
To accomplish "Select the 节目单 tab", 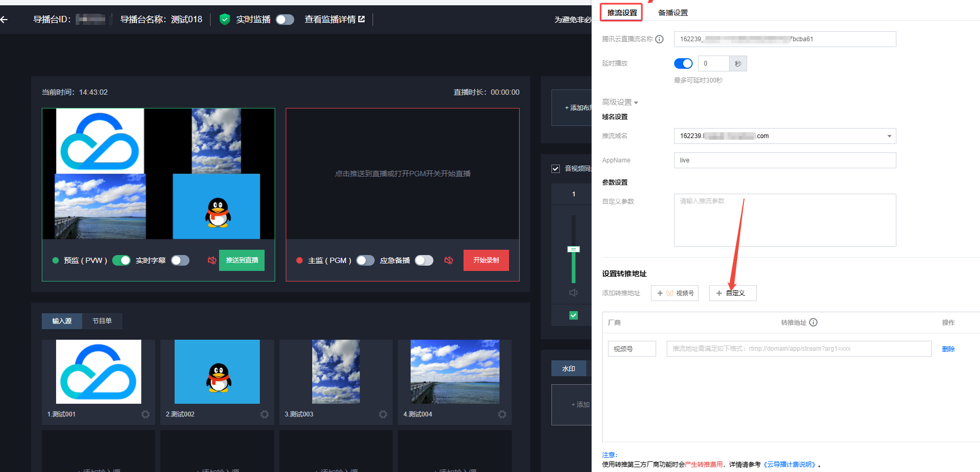I will 102,321.
